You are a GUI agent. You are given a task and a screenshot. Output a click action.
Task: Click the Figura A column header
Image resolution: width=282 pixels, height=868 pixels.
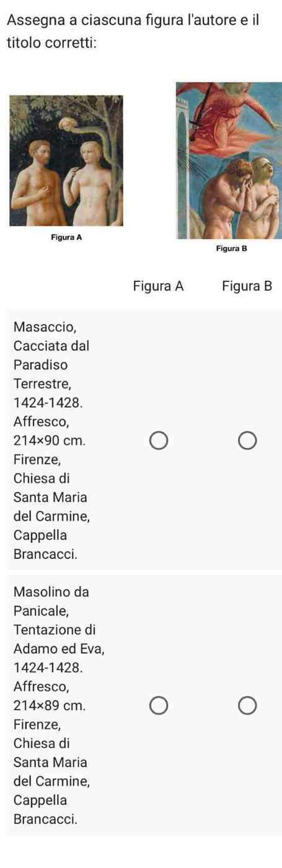tap(159, 286)
